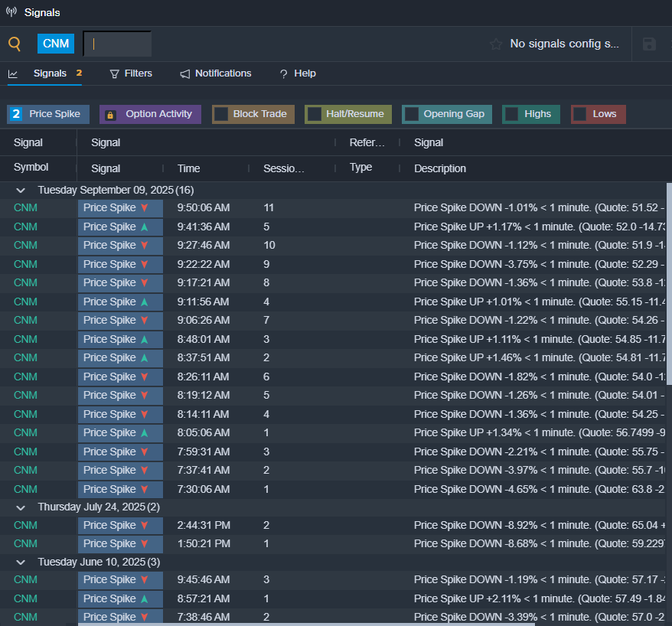
Task: Click the time 8:14:11 AM
Action: (203, 414)
